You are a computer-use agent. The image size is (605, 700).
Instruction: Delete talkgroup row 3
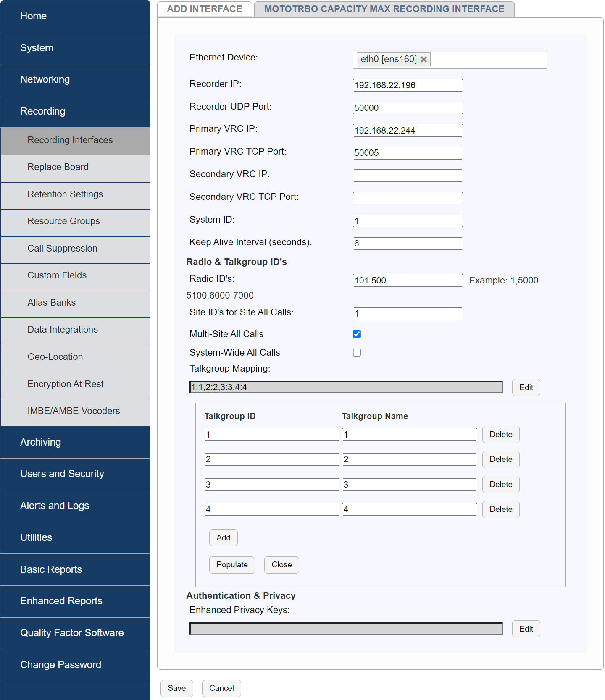click(x=501, y=485)
